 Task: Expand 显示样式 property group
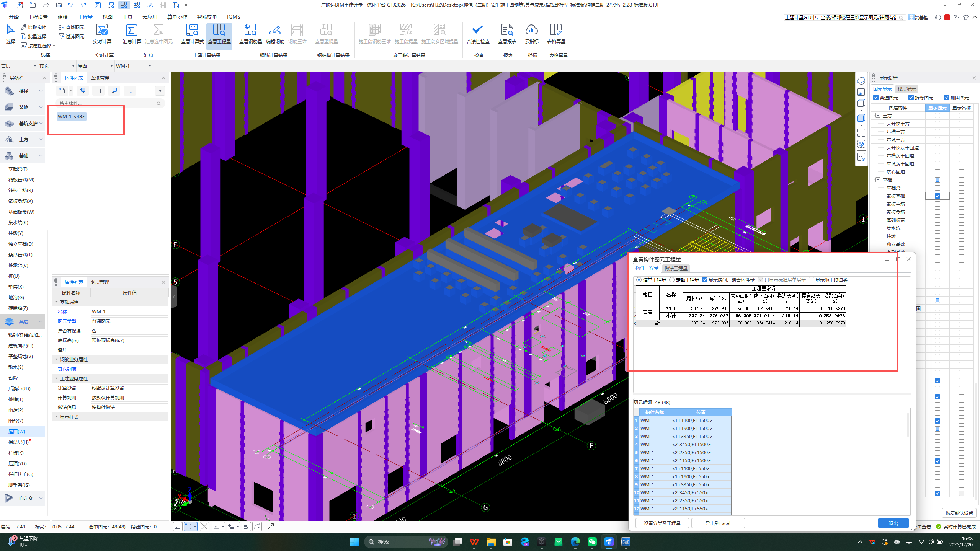point(57,417)
